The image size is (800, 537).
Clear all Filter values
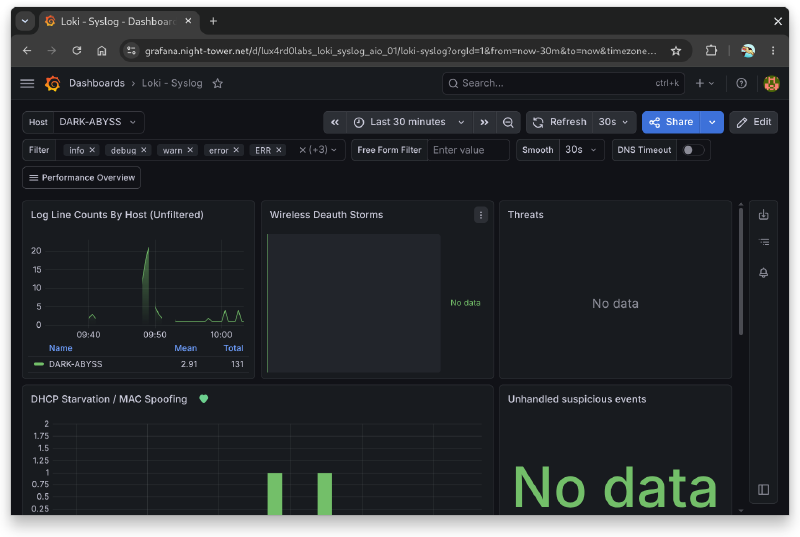coord(303,150)
